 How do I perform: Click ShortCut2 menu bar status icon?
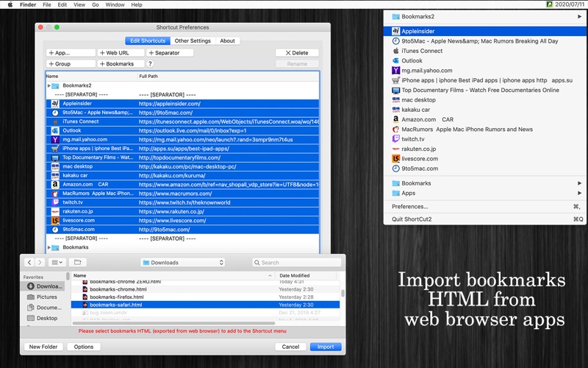[549, 4]
